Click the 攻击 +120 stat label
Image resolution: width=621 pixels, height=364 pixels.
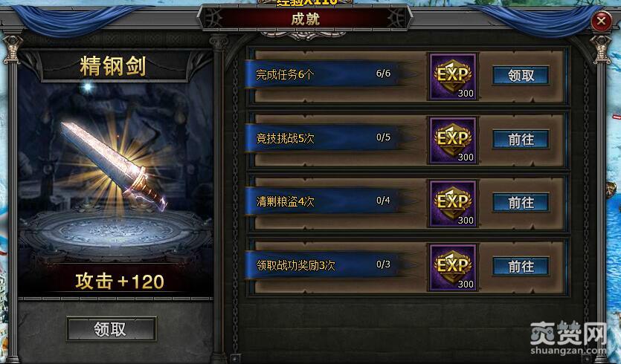click(x=120, y=282)
